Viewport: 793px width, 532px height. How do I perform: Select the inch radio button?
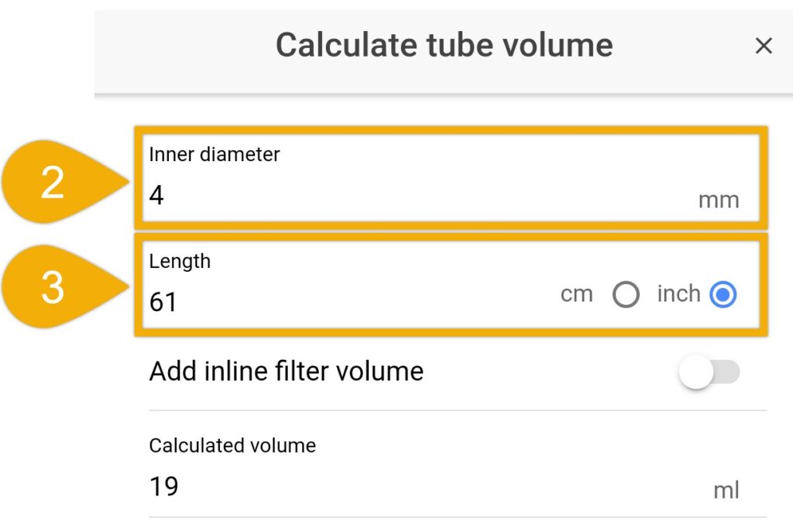(723, 294)
